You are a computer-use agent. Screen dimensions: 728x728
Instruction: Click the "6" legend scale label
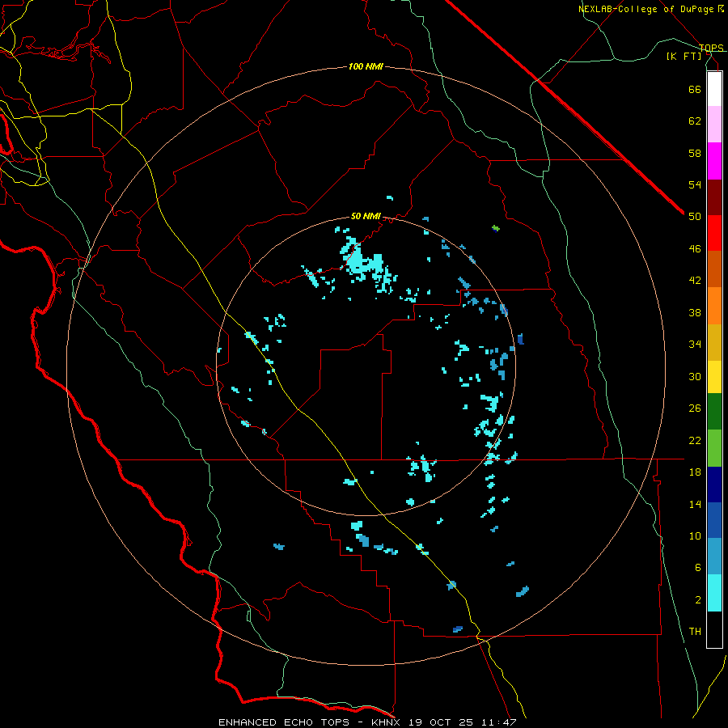tap(697, 568)
